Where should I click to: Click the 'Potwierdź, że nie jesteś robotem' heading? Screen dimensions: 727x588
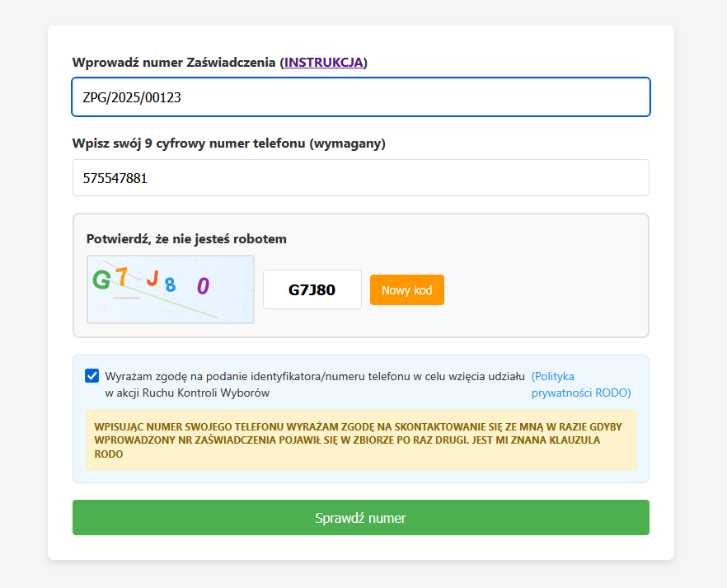(186, 239)
